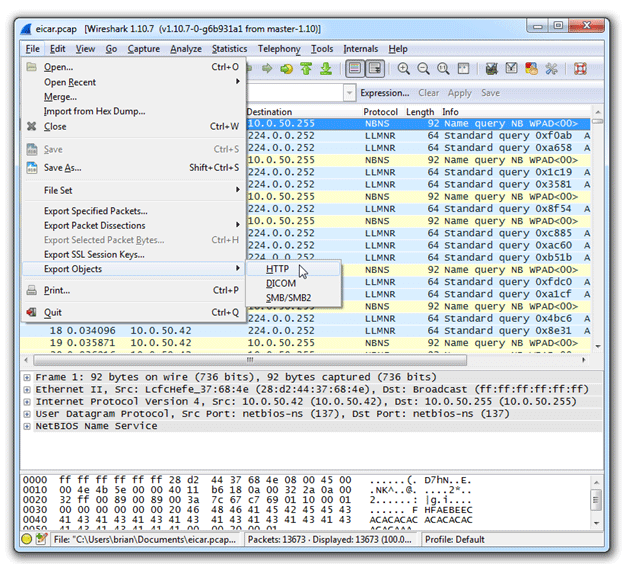Click the Wireshark fin title bar icon
This screenshot has height=564, width=623.
point(26,29)
